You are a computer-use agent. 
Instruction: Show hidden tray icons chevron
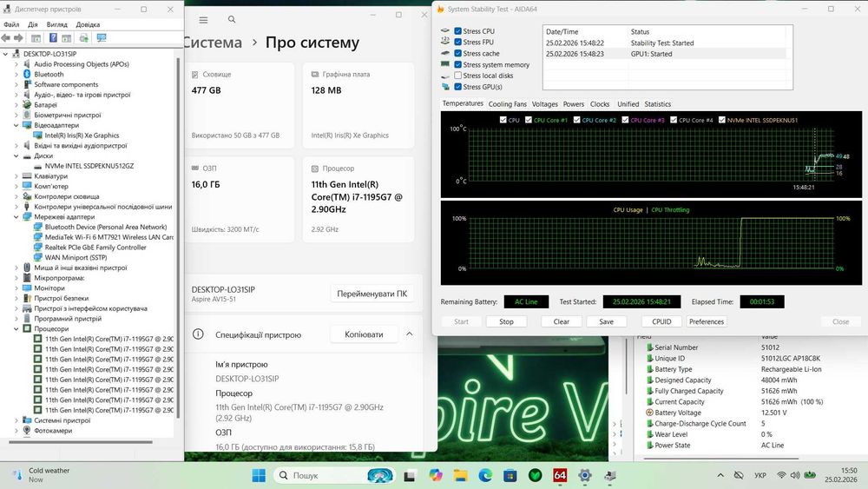click(x=720, y=475)
